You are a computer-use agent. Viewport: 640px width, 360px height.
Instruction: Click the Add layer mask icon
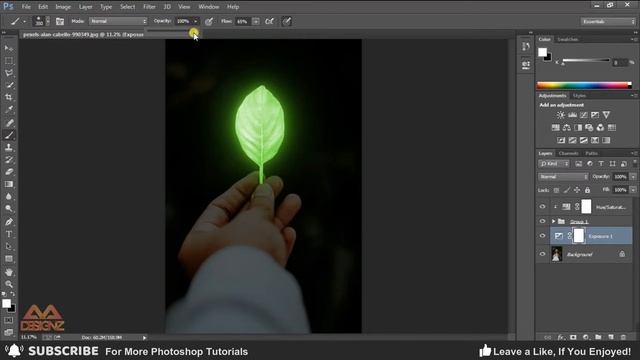point(573,337)
